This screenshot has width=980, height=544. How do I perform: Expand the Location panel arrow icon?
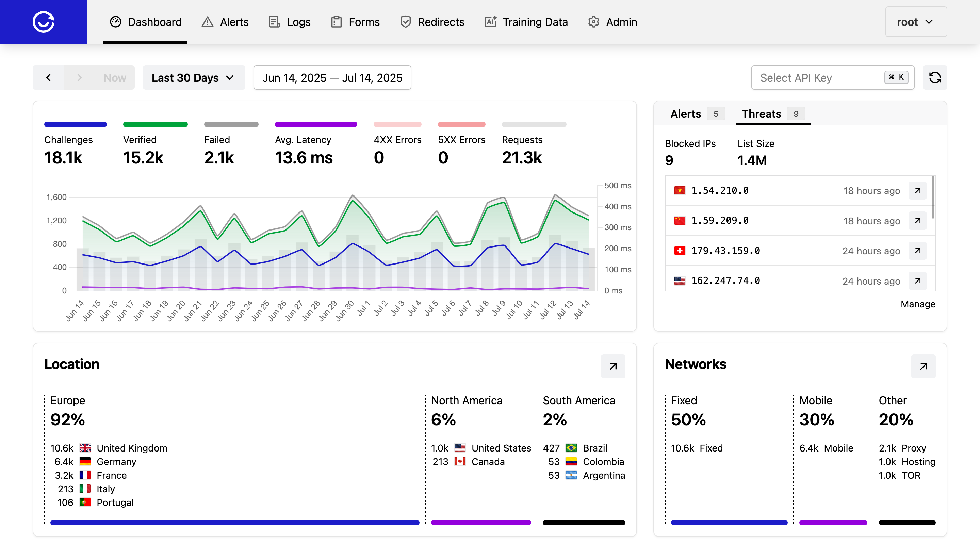(x=612, y=366)
